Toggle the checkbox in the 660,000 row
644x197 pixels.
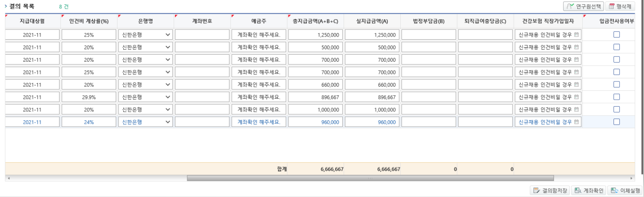pos(617,84)
